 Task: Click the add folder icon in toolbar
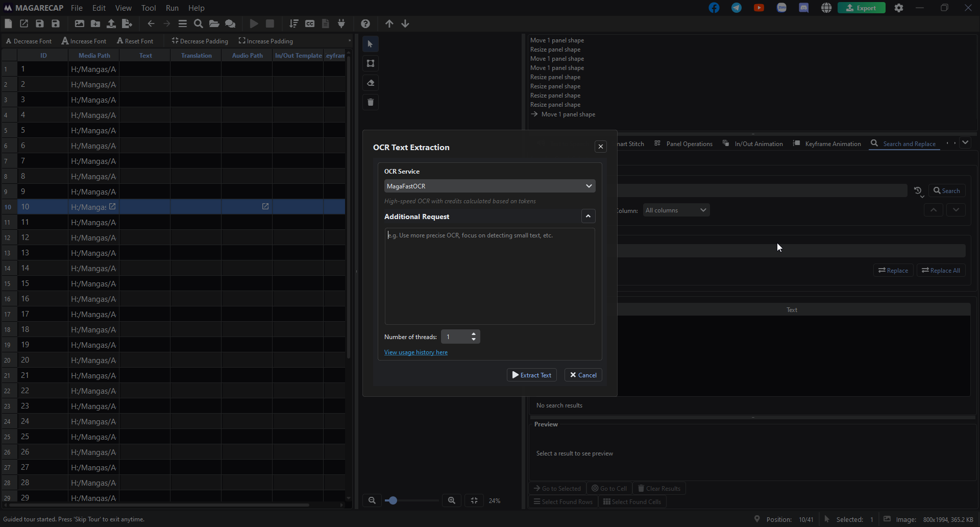click(95, 23)
